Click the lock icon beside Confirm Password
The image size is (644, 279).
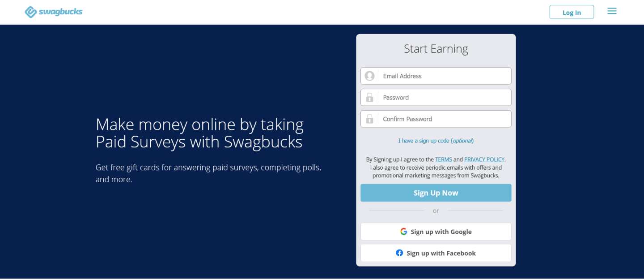369,119
